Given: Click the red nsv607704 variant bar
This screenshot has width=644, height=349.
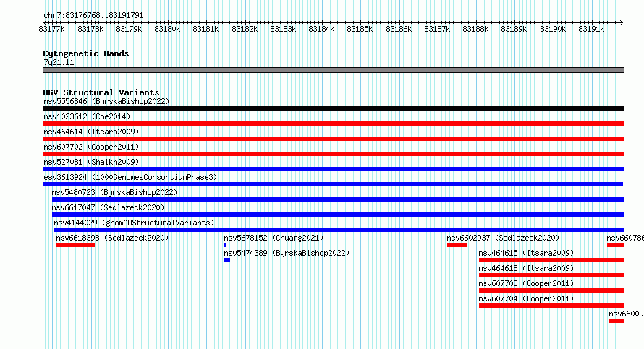Looking at the screenshot, I should pos(551,306).
